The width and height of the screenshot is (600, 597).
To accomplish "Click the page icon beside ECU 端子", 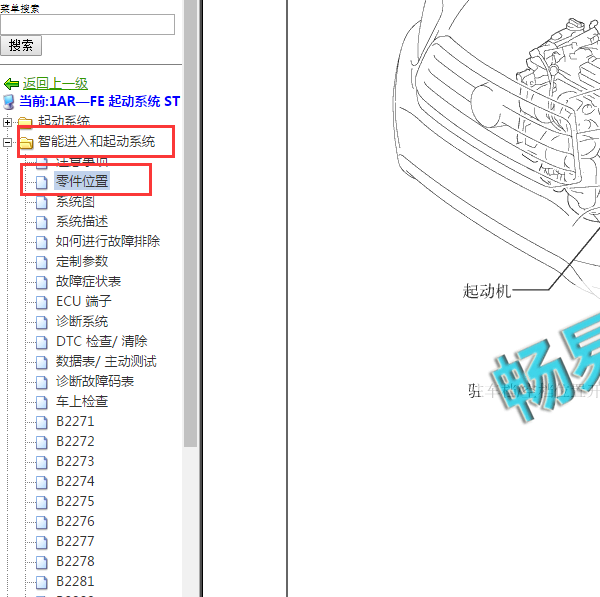I will (x=42, y=302).
